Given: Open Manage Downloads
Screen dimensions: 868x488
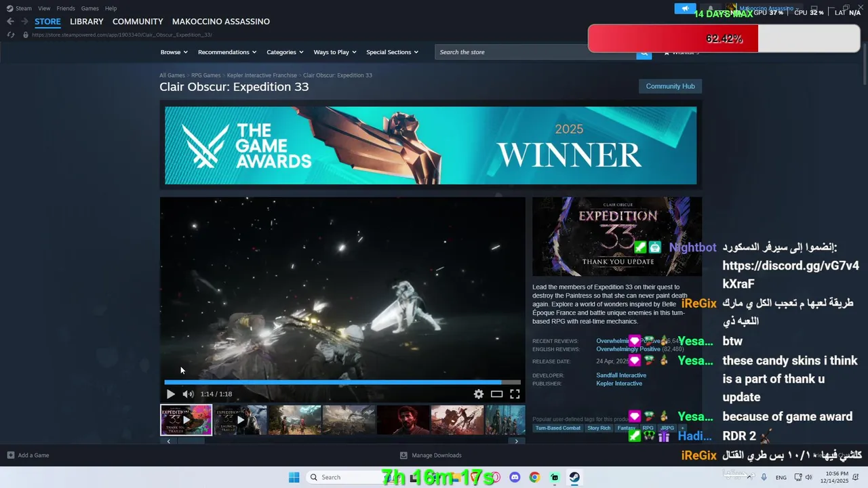Looking at the screenshot, I should 431,455.
